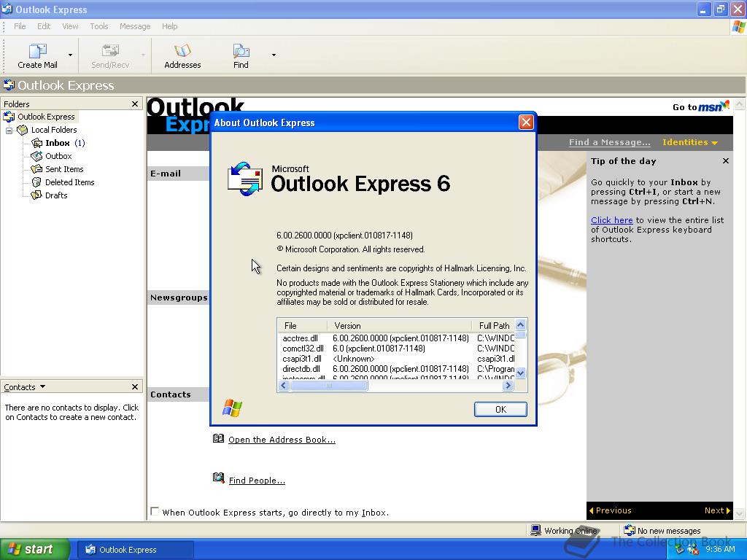Click the Outlook Express title bar icon

click(x=7, y=9)
